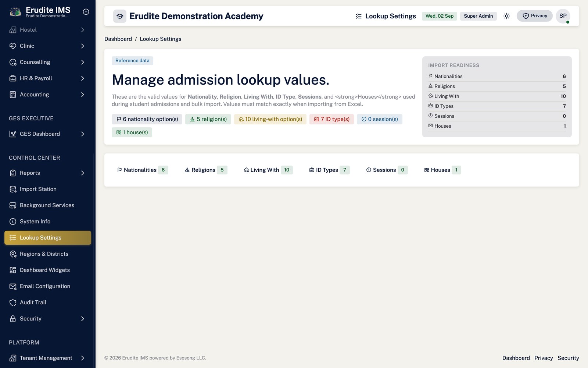Screen dimensions: 588x368
Task: Click the Reports clipboard icon
Action: pos(13,173)
